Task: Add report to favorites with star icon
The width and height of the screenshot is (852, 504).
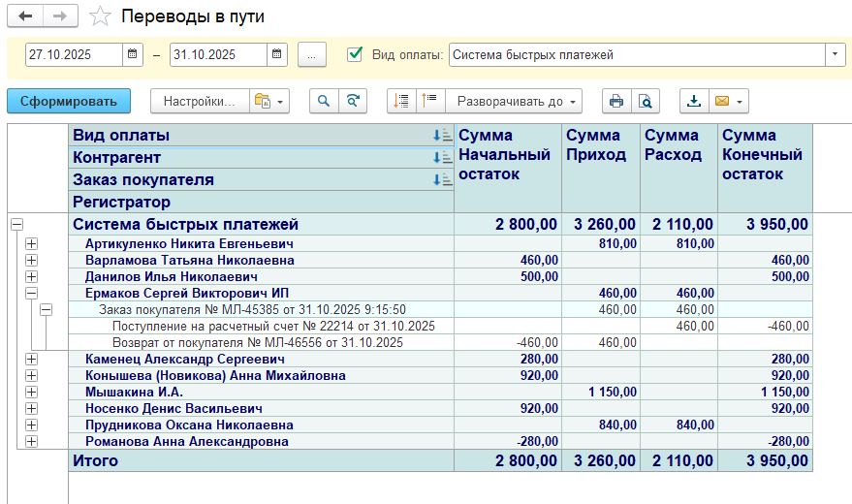Action: (99, 16)
